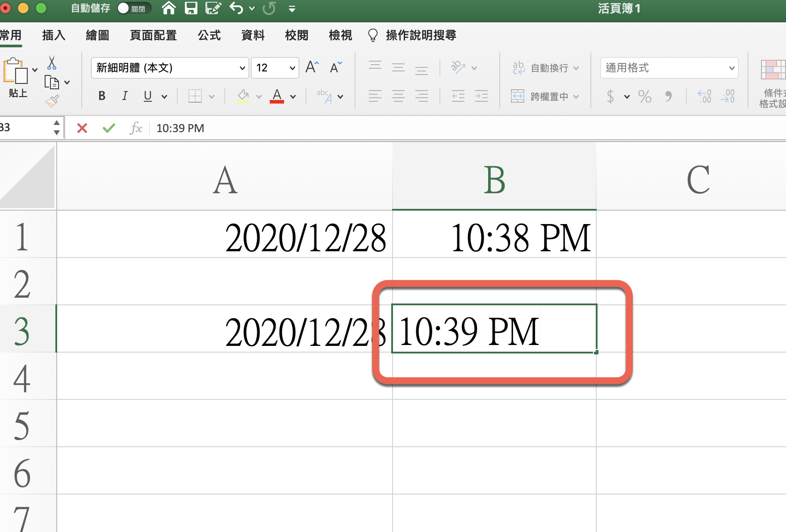This screenshot has width=786, height=532.
Task: Copy selection with the copy icon
Action: point(52,82)
